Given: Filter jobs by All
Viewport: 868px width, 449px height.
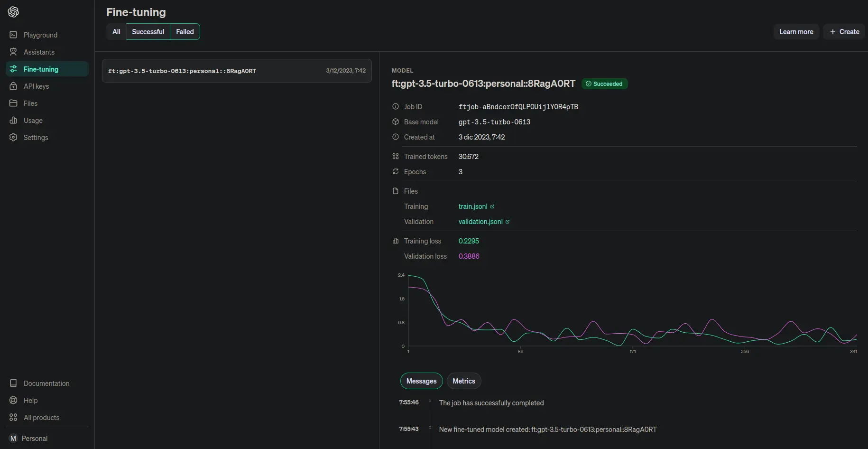Looking at the screenshot, I should (116, 32).
